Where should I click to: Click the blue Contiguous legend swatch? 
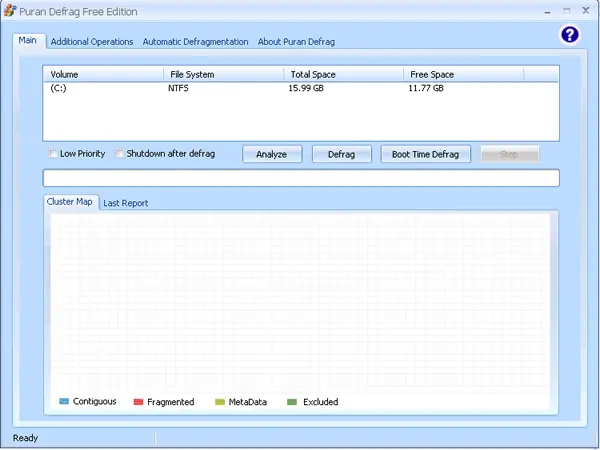[64, 401]
